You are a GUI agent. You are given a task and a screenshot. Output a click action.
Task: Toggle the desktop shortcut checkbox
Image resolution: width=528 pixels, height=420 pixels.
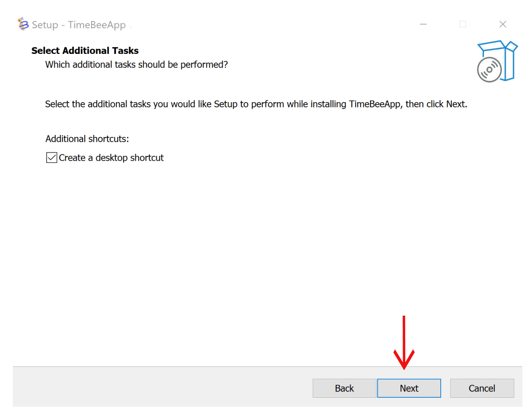pyautogui.click(x=52, y=158)
